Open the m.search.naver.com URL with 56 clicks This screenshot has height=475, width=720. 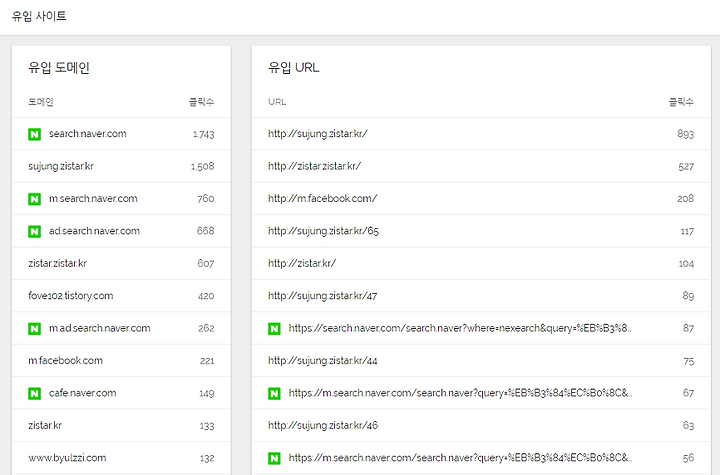460,458
